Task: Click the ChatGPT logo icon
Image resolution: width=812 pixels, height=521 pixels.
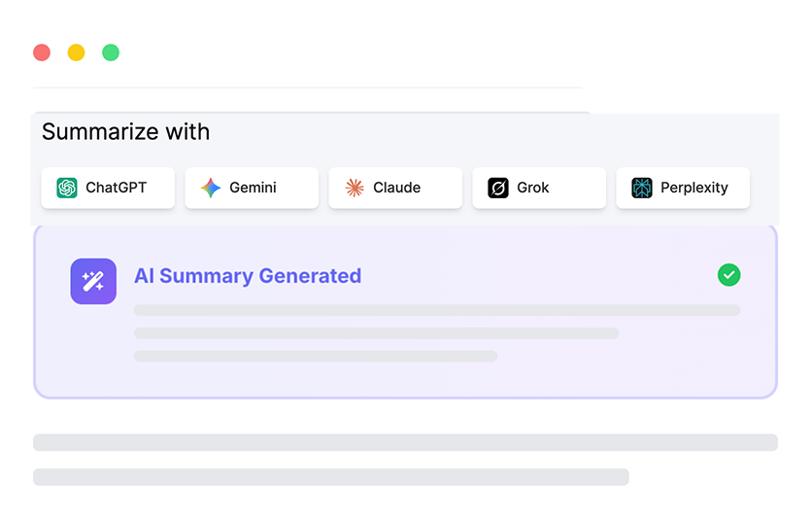Action: tap(67, 188)
